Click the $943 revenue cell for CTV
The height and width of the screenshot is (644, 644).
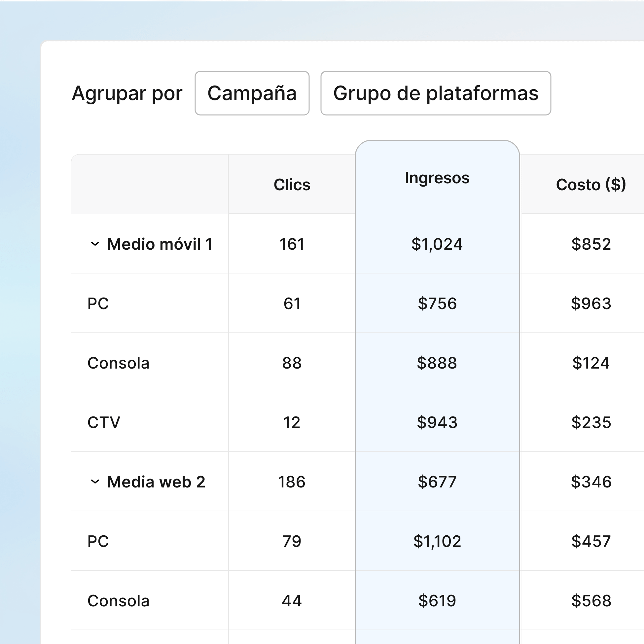click(x=437, y=422)
